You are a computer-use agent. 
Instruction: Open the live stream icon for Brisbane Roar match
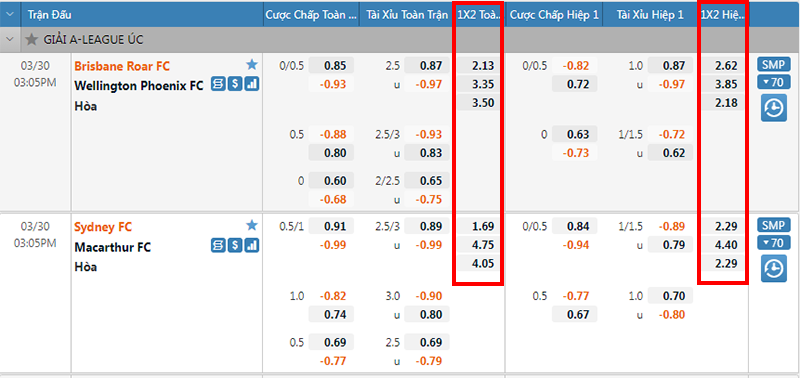coord(218,85)
